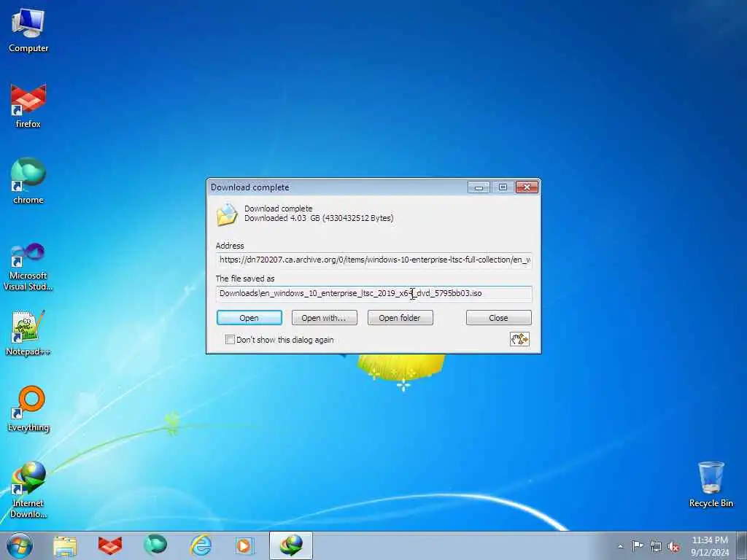Open the network status tray icon

click(x=656, y=546)
